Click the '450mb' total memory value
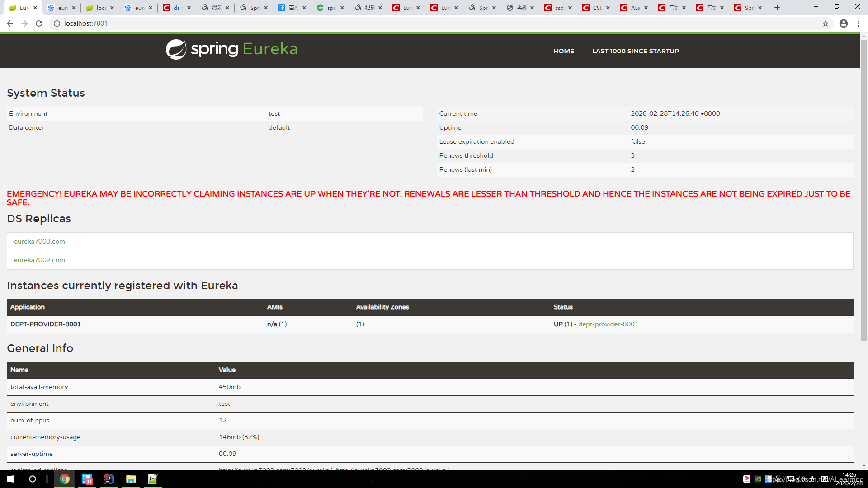The width and height of the screenshot is (868, 488). coord(230,387)
